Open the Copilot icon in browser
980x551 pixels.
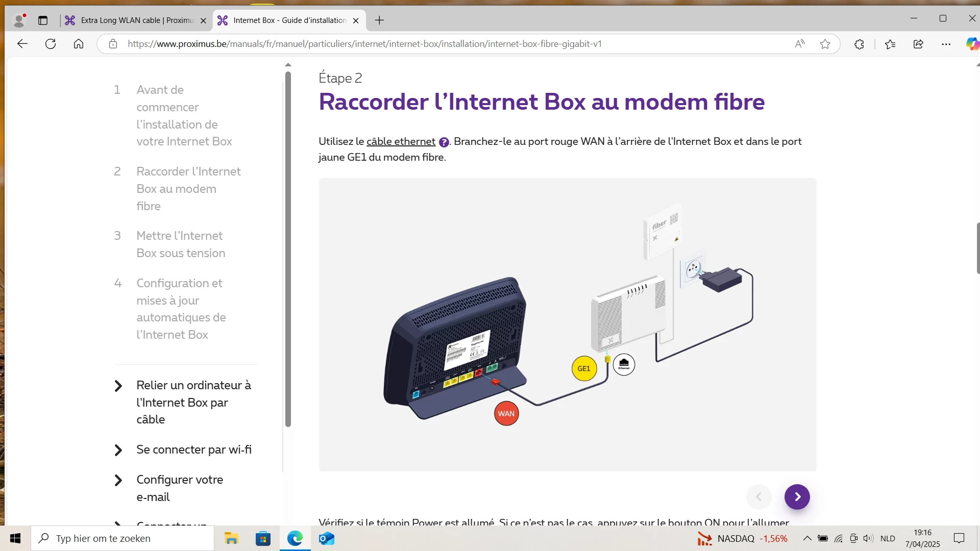[972, 44]
